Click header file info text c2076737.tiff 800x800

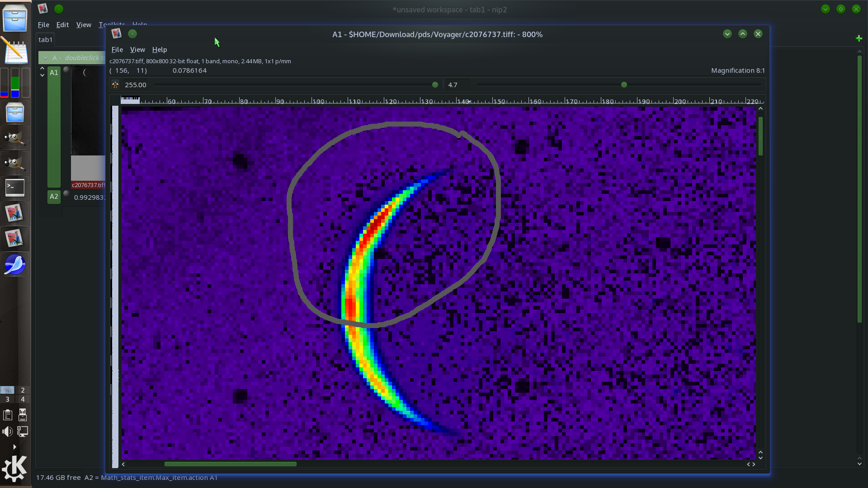200,61
